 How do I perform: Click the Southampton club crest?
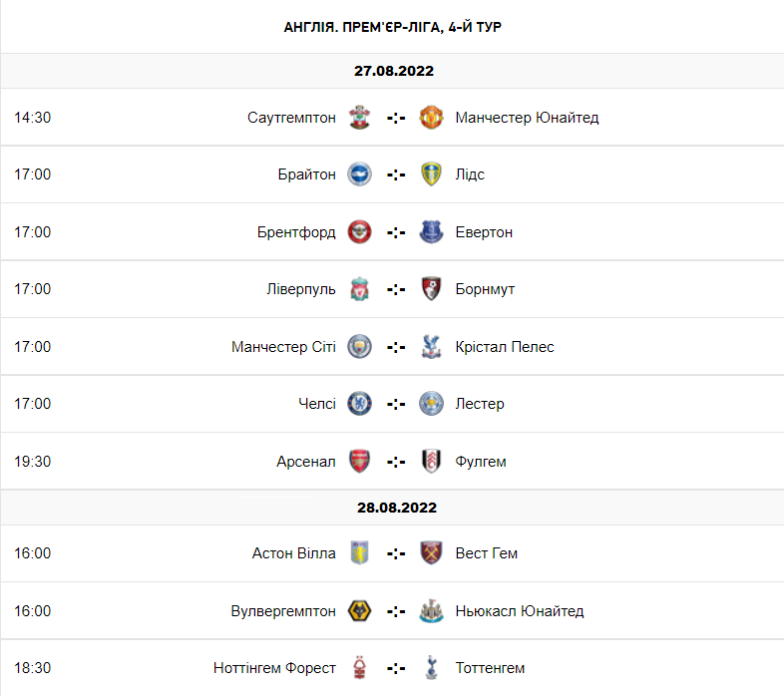[x=359, y=118]
